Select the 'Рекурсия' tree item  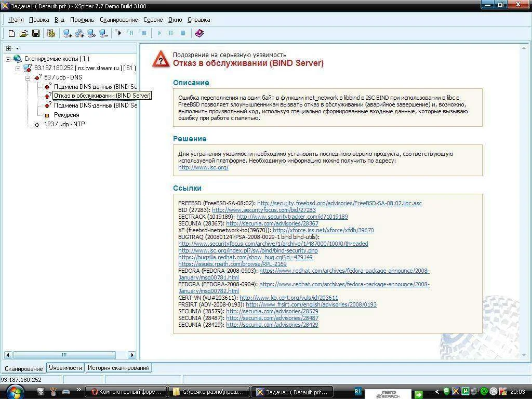click(66, 115)
